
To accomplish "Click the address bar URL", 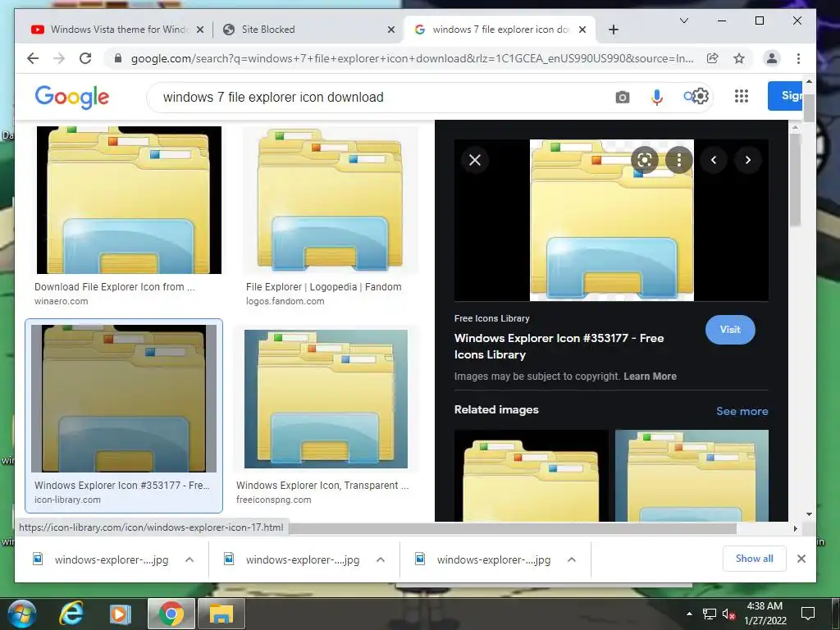I will (413, 58).
